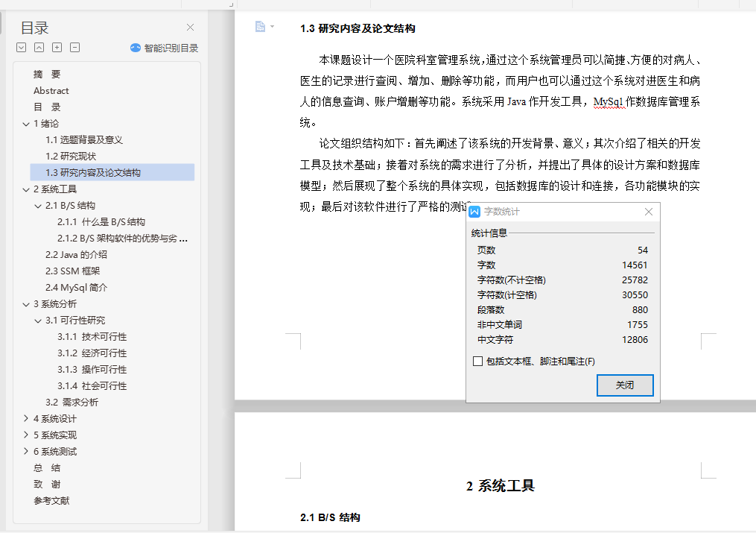Screen dimensions: 756x533
Task: Select 致 谢 entry in outline
Action: [x=47, y=485]
